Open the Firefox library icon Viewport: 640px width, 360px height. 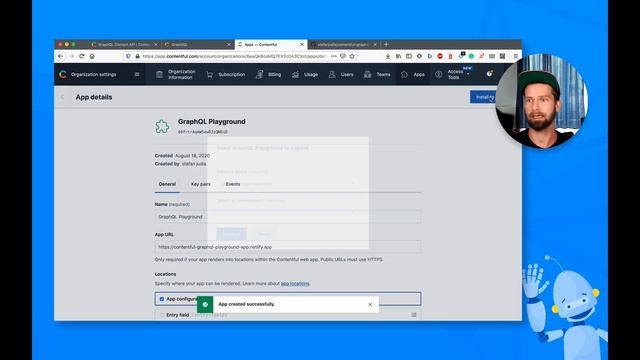(398, 56)
